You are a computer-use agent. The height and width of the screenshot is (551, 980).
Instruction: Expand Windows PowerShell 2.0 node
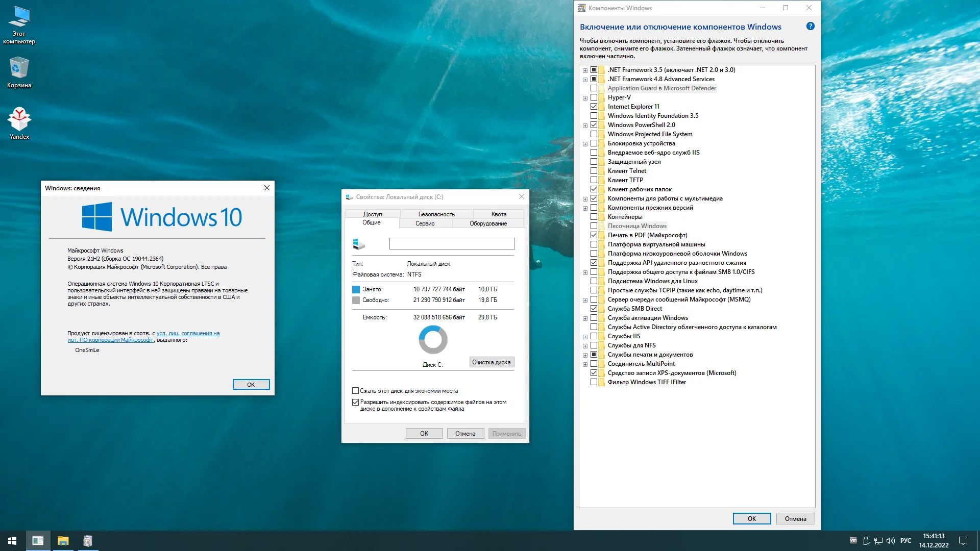(585, 126)
